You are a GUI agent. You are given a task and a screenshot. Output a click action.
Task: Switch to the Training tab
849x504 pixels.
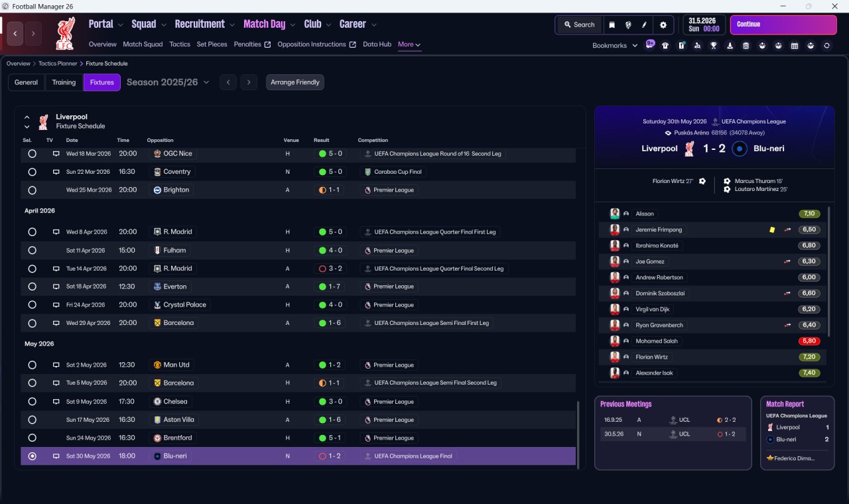pos(64,82)
